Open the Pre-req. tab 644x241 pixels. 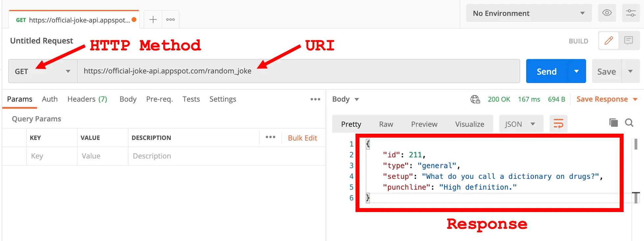159,99
